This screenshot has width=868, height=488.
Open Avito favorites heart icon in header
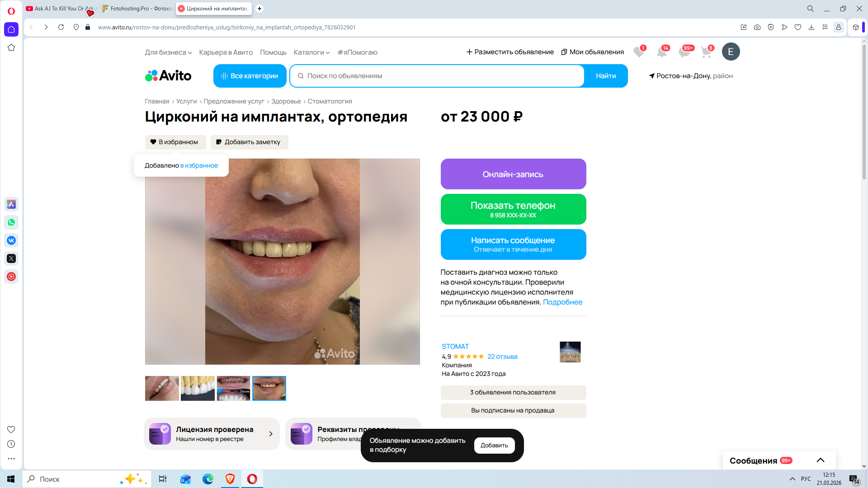pyautogui.click(x=638, y=52)
